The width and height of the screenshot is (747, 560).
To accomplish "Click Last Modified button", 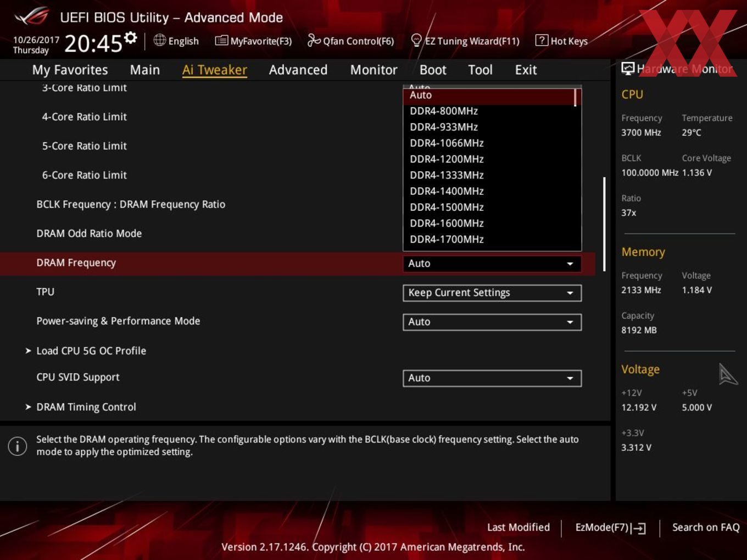I will (519, 527).
